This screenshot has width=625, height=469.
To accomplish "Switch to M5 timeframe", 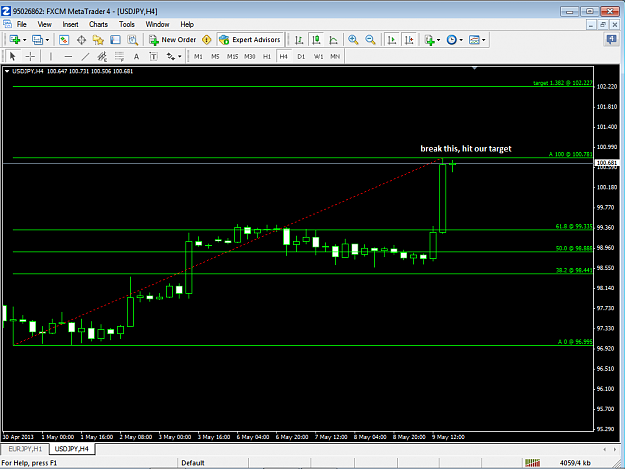I will click(x=215, y=57).
